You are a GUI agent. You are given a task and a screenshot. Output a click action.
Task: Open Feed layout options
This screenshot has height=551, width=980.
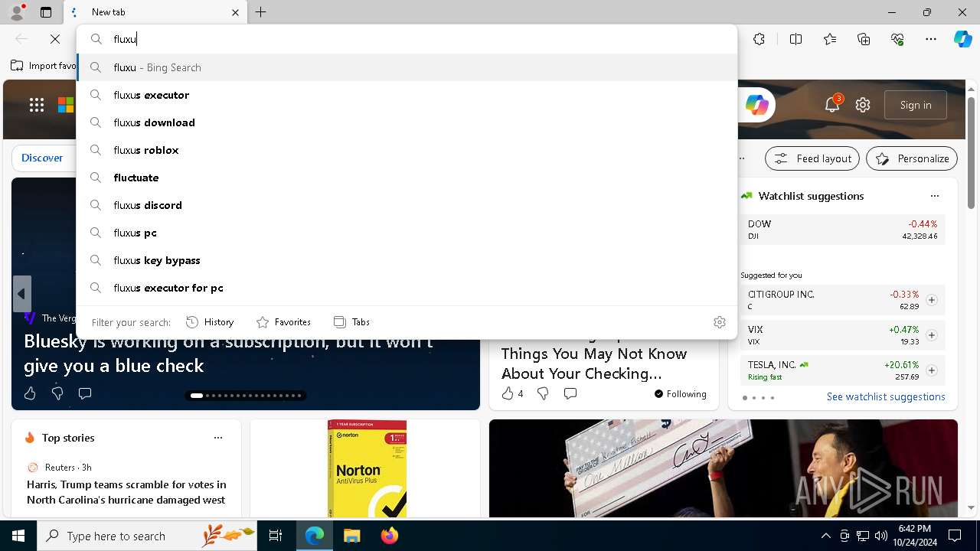pyautogui.click(x=812, y=158)
